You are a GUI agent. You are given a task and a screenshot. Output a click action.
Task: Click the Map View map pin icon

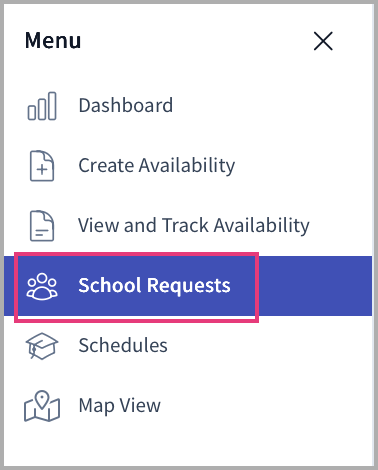[42, 406]
